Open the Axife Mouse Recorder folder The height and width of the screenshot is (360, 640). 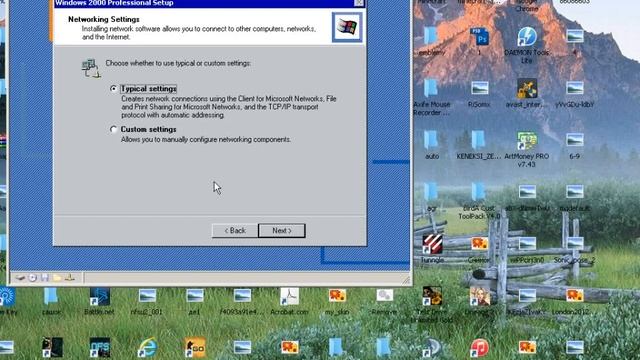coord(431,89)
